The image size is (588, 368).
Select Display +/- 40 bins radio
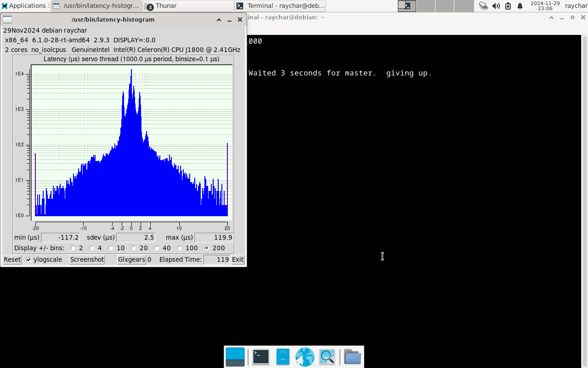[157, 248]
